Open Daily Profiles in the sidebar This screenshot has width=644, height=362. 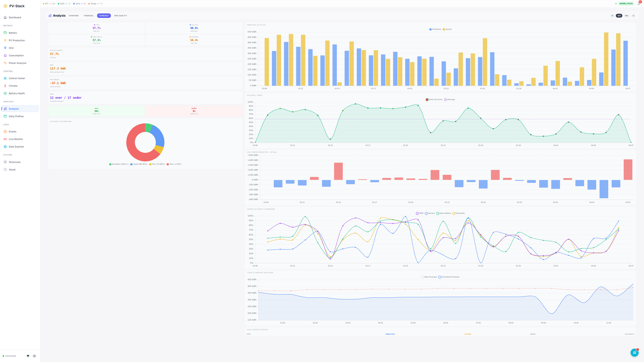pos(16,116)
